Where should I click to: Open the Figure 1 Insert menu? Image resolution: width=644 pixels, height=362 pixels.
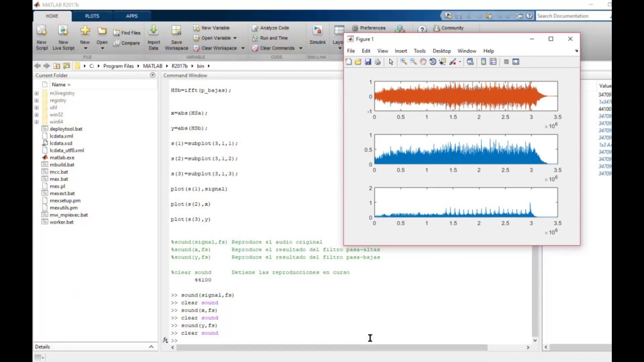[401, 51]
